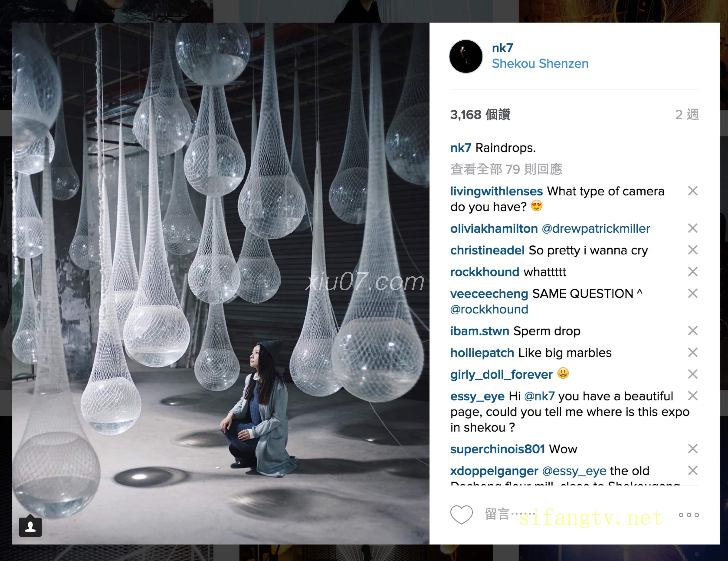Remove oliviakhamilton comment using X
This screenshot has height=561, width=728.
(x=693, y=228)
